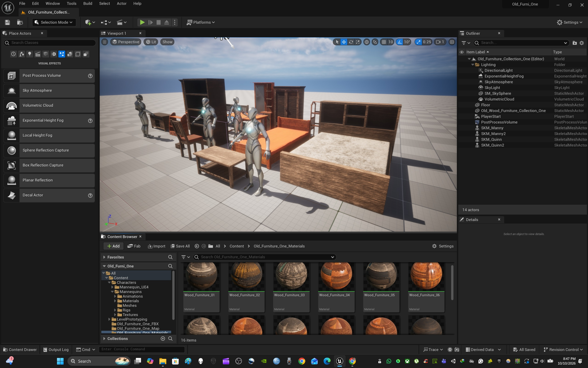The height and width of the screenshot is (368, 588).
Task: Open the Selection Mode dropdown
Action: tap(54, 22)
